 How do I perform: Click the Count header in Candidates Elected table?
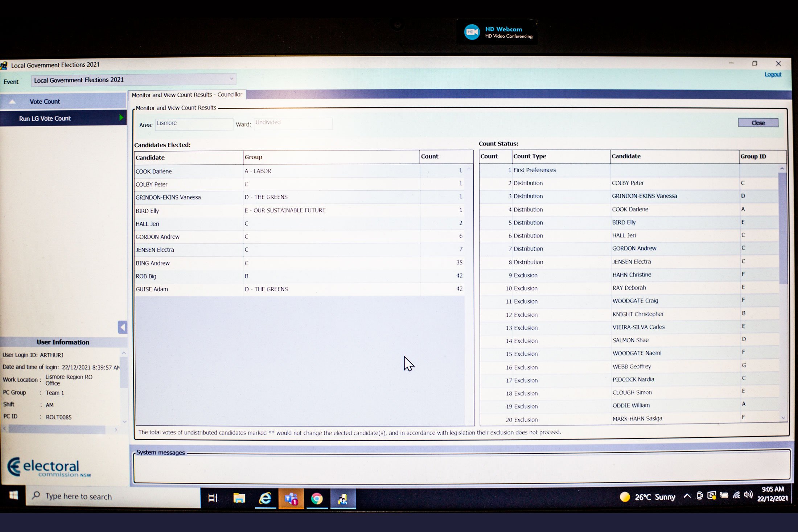coord(446,156)
